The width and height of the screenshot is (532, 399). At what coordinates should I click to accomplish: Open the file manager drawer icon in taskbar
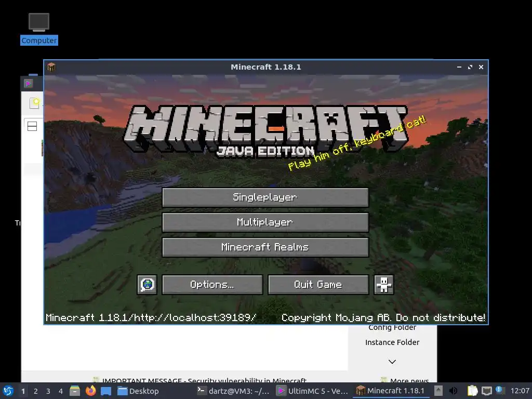[75, 391]
